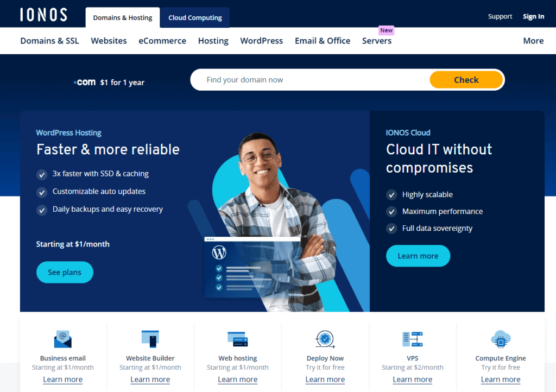Click the $1 for 1 year text
Screen dimensions: 556x392
[122, 83]
